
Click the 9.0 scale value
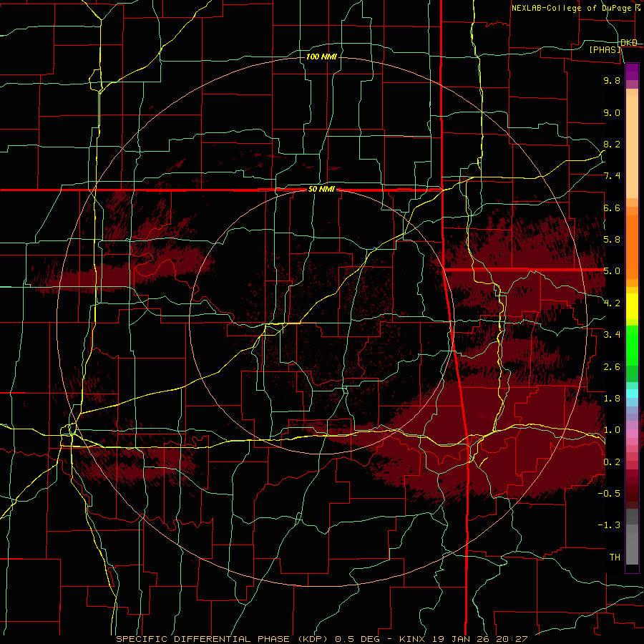pos(612,112)
